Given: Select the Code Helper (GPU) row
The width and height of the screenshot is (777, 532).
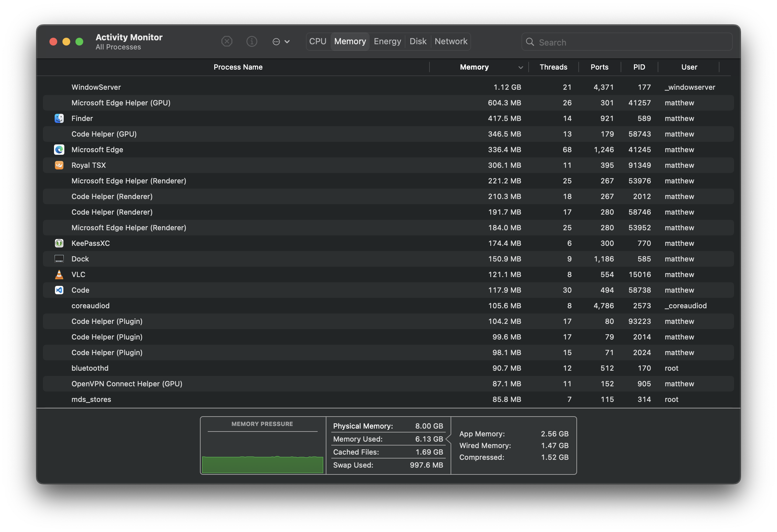Looking at the screenshot, I should tap(388, 134).
